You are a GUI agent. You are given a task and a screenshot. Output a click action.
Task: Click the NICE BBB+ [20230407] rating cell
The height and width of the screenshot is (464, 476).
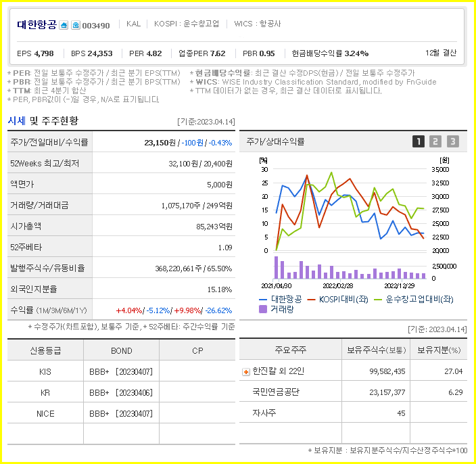pos(121,413)
